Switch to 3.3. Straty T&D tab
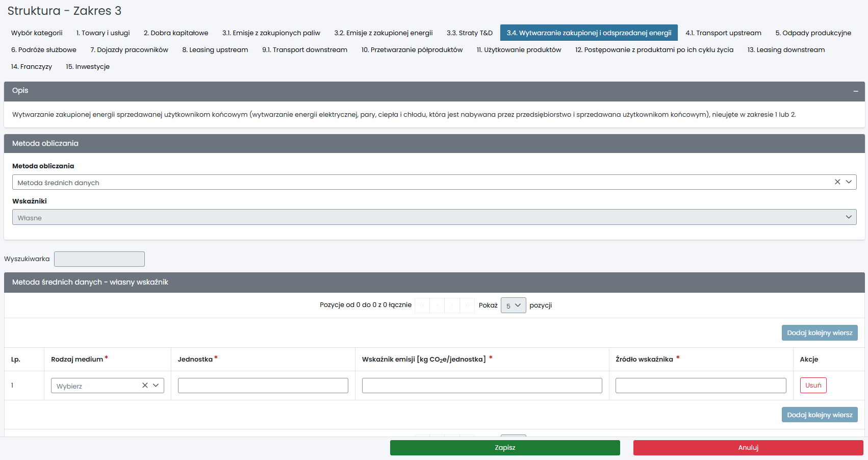 tap(469, 33)
